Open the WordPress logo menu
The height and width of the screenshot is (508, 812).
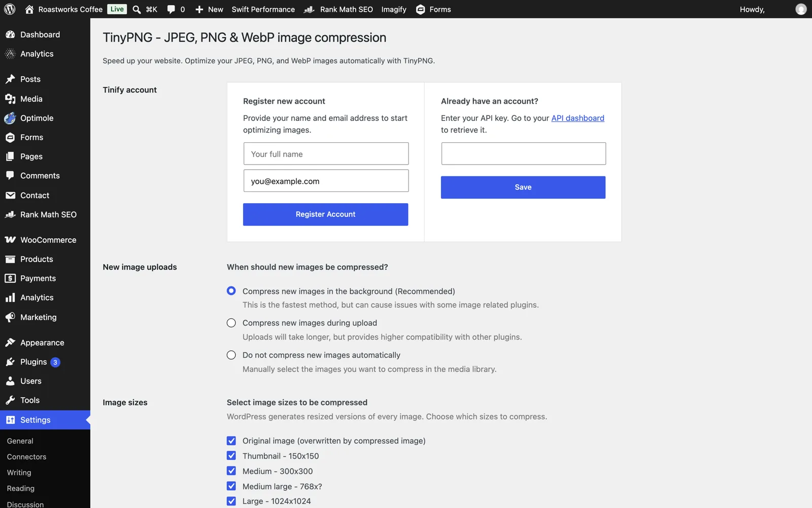pyautogui.click(x=10, y=9)
